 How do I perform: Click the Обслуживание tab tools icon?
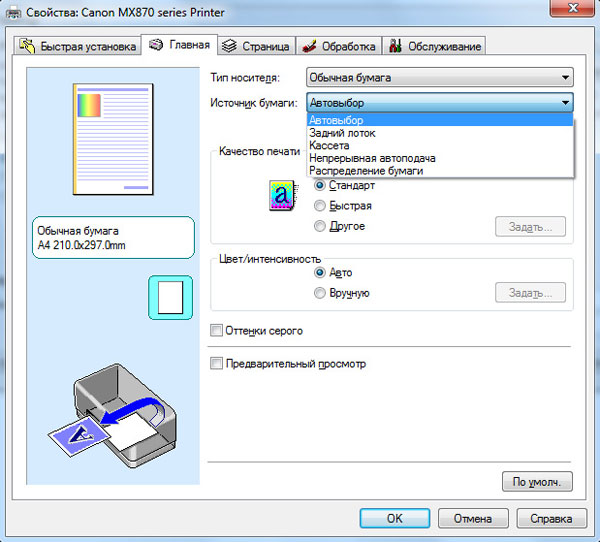pos(395,46)
